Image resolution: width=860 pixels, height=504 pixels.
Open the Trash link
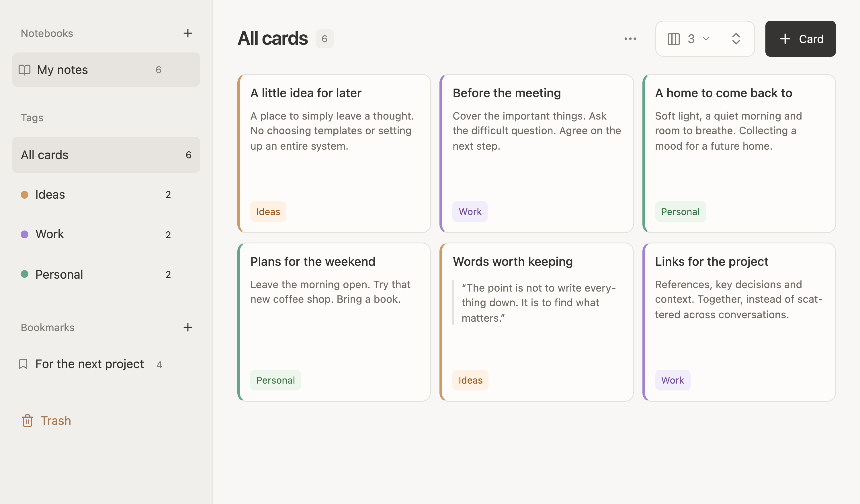46,420
